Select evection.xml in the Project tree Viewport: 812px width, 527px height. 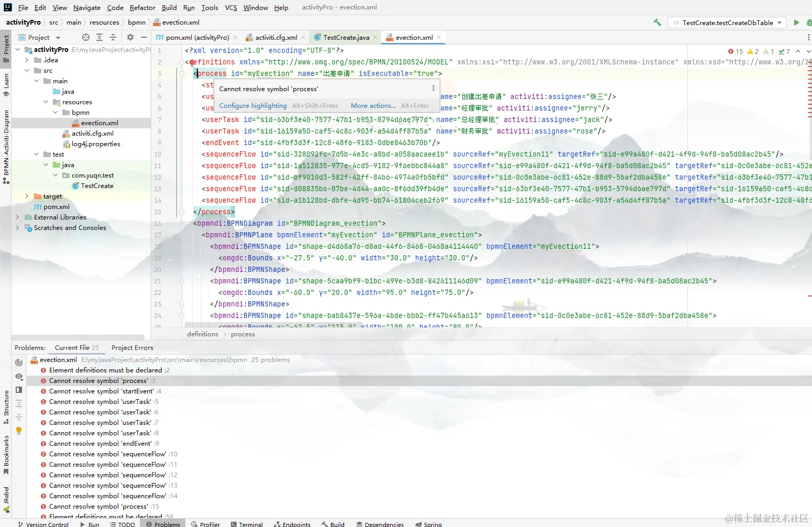101,123
